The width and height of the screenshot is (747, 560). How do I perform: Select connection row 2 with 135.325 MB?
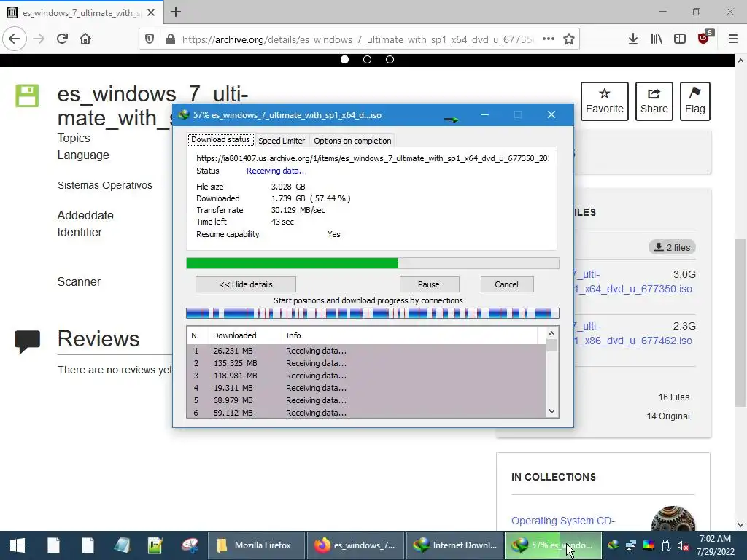366,363
